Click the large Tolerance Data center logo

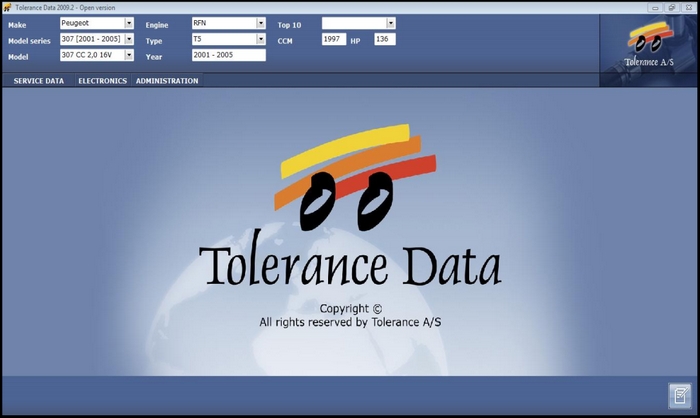coord(350,205)
